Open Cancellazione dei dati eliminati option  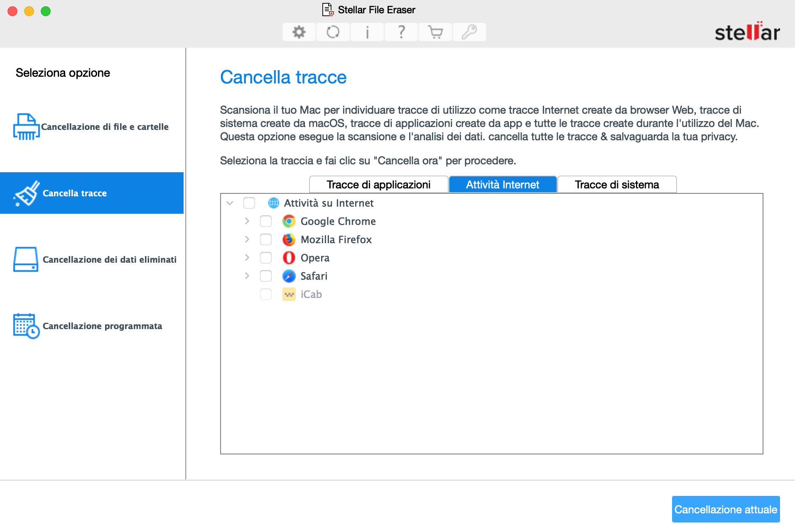92,259
